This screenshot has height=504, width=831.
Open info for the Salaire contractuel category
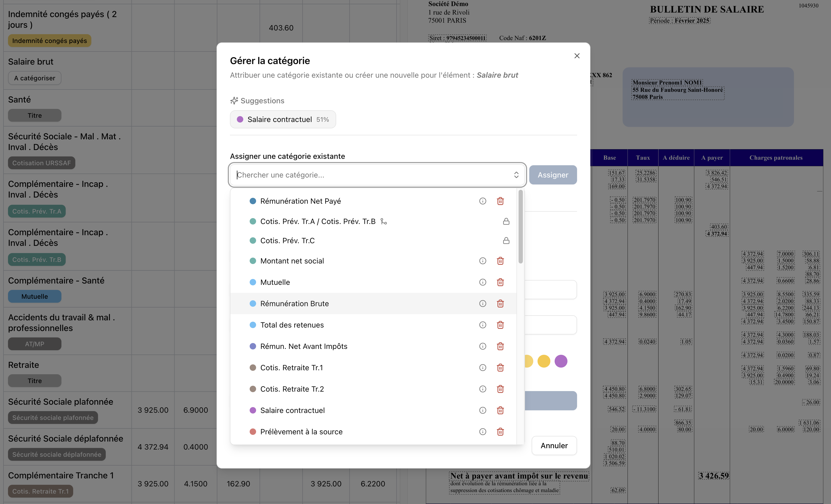[483, 410]
